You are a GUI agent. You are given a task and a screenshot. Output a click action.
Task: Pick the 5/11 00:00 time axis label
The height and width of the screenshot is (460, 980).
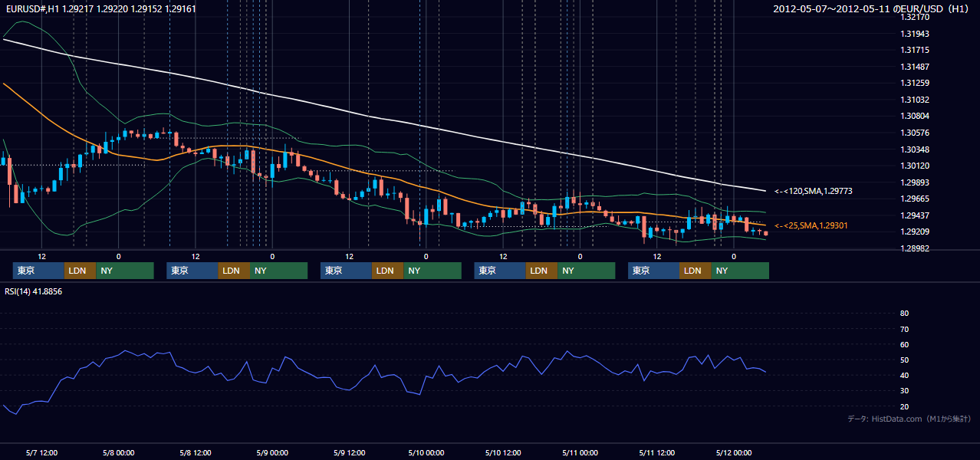(x=580, y=452)
